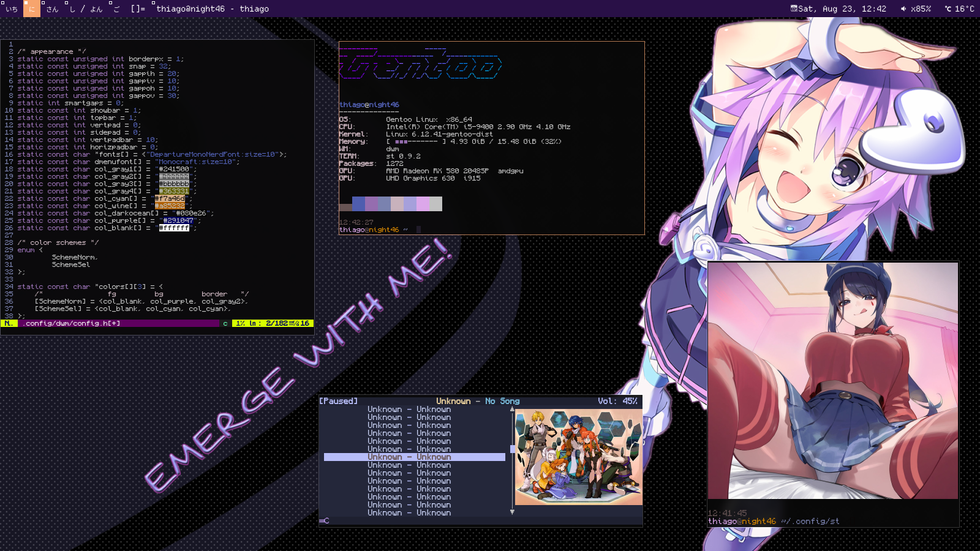Image resolution: width=980 pixels, height=551 pixels.
Task: Click the AMD Radeon RX 580 GPU line
Action: pos(431,171)
